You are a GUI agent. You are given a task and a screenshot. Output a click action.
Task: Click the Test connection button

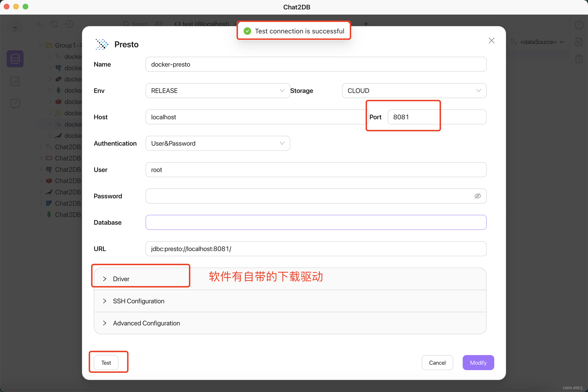click(106, 363)
